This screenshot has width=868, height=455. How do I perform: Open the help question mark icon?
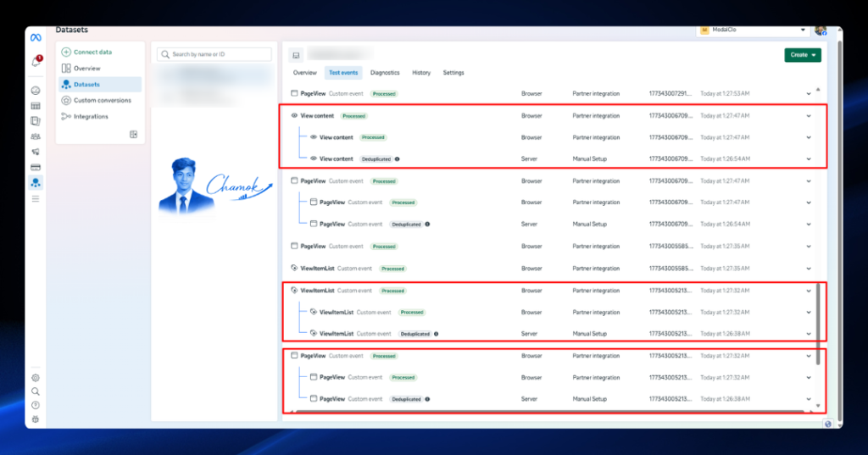[x=36, y=405]
